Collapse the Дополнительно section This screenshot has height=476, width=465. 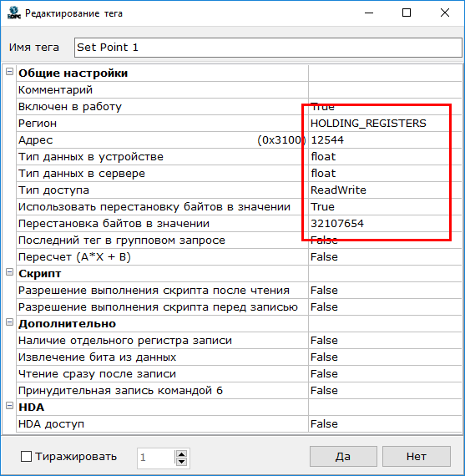click(9, 322)
